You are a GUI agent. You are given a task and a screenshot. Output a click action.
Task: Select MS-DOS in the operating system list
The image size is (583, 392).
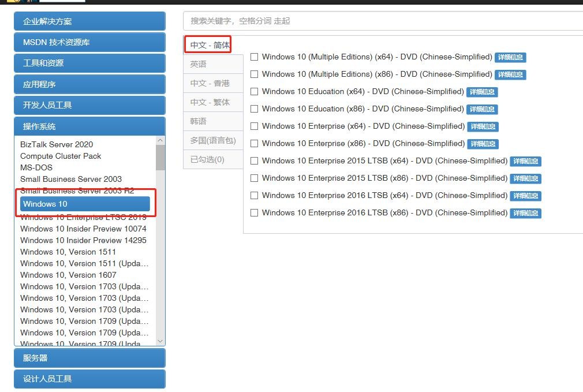(36, 167)
